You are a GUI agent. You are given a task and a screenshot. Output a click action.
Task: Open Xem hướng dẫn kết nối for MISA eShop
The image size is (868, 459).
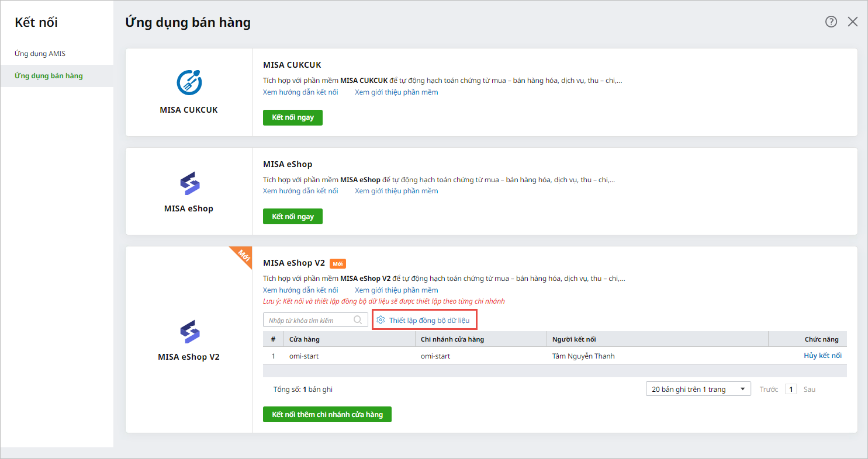(x=300, y=191)
